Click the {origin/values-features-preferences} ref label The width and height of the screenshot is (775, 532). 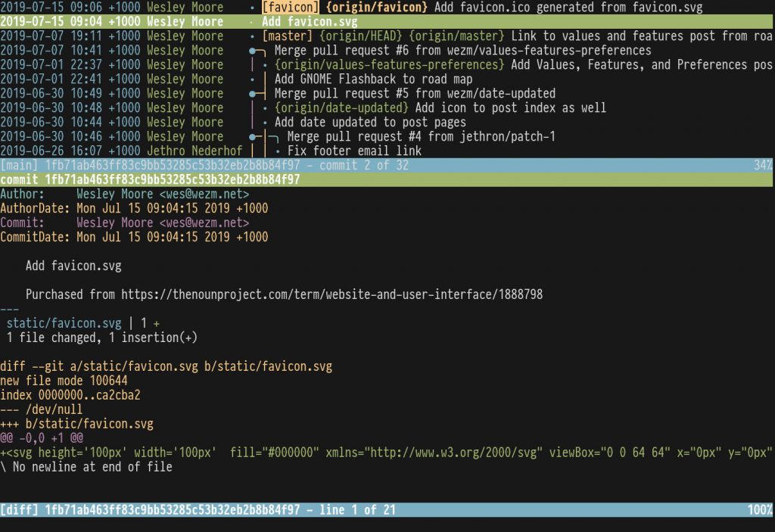tap(390, 65)
